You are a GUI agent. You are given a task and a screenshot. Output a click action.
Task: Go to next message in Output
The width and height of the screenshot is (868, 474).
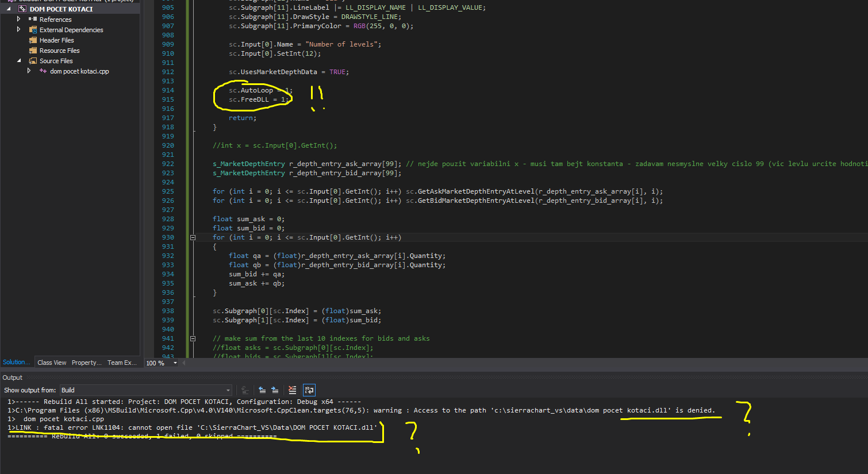point(275,390)
